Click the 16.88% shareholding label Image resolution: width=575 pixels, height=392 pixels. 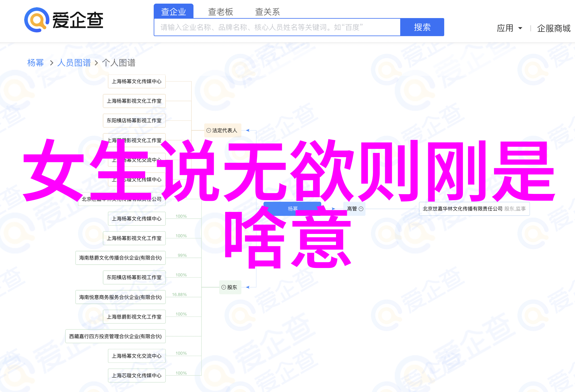(180, 294)
